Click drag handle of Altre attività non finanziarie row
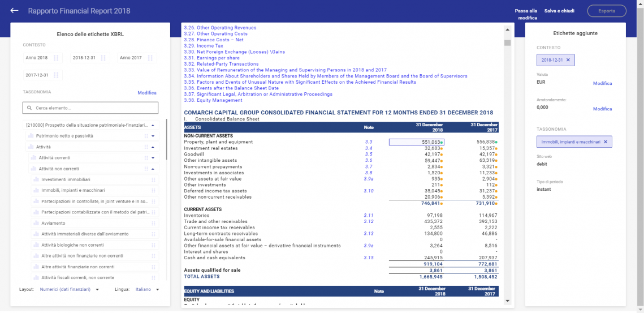The image size is (644, 313). [153, 256]
